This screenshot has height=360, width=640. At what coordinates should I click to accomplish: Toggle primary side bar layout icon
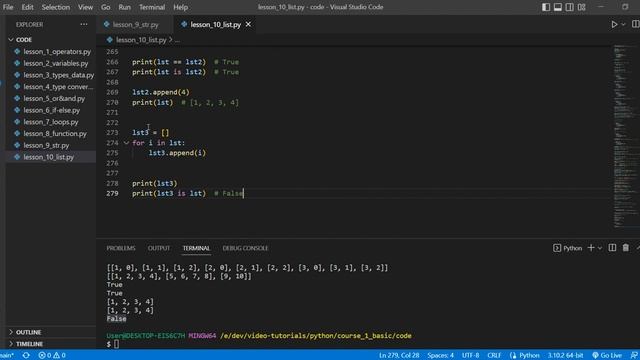546,7
